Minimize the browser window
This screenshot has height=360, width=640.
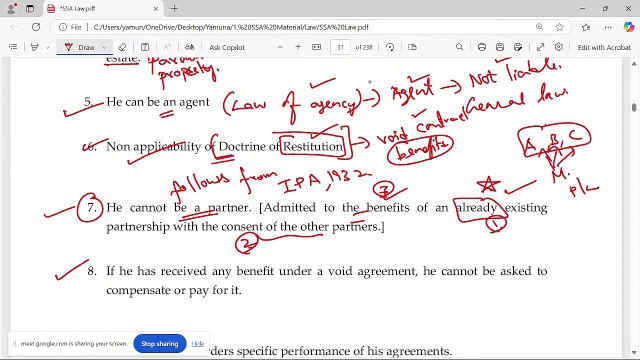(582, 8)
